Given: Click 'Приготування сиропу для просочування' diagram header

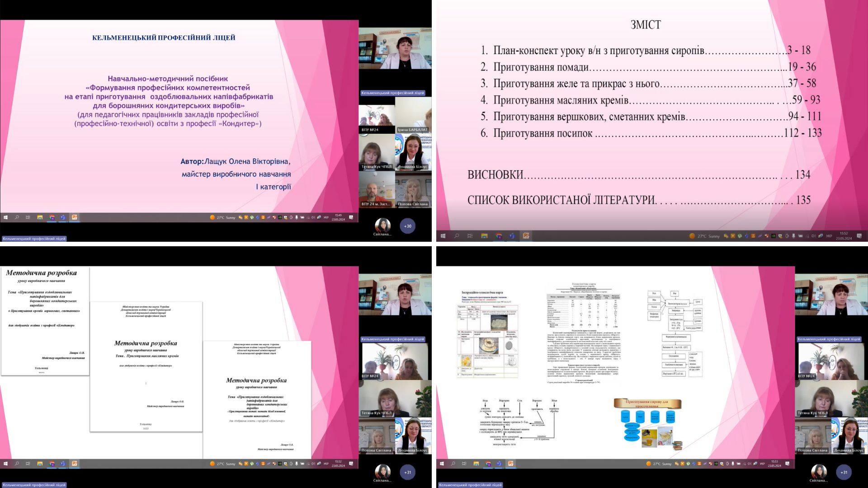Looking at the screenshot, I should pos(647,403).
